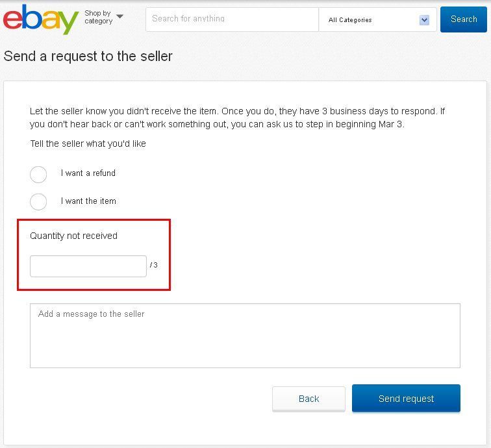Click the paragraph about 3 business days

237,118
